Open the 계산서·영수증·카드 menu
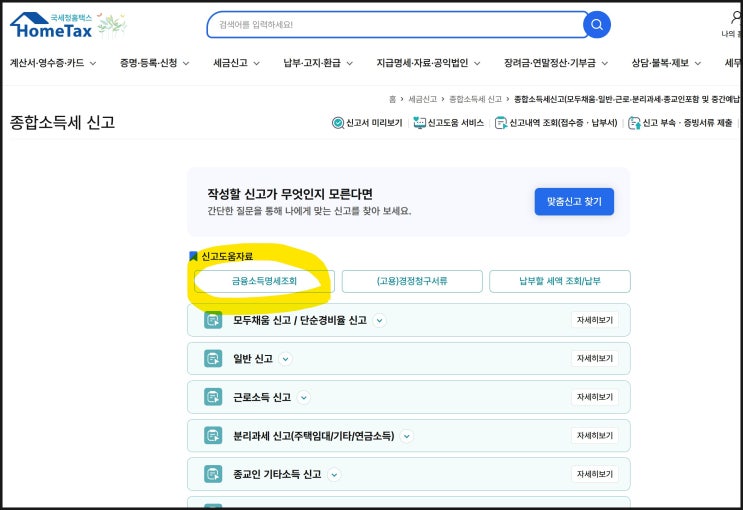The height and width of the screenshot is (510, 743). 53,63
